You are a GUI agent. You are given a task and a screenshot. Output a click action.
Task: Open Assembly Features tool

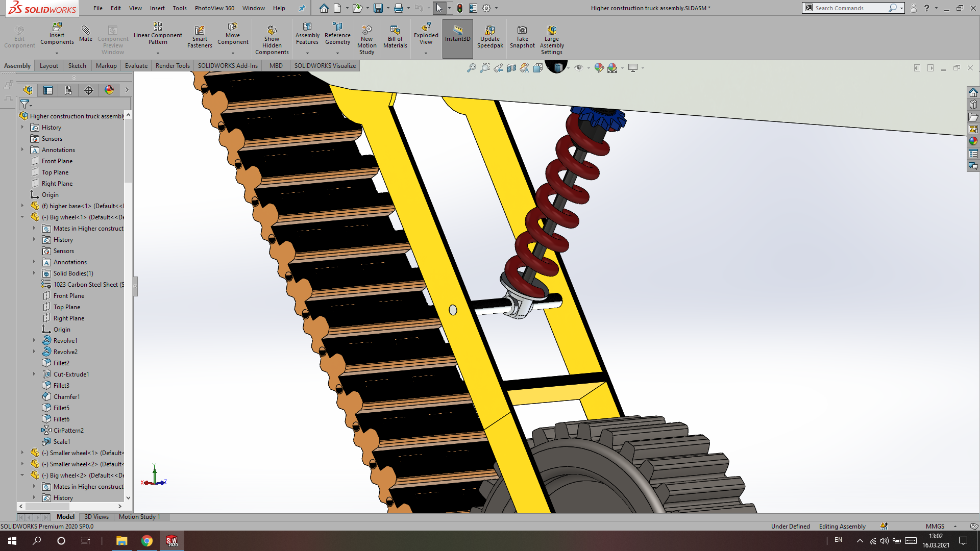point(307,34)
